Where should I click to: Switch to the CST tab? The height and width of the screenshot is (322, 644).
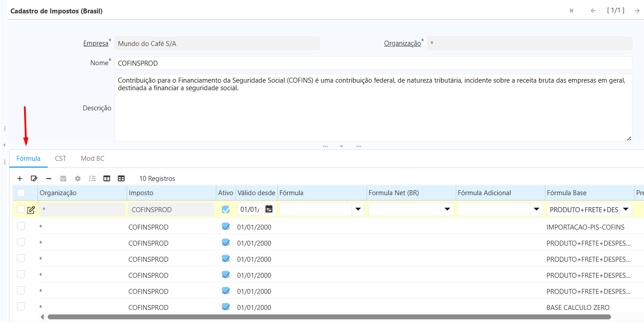[x=61, y=159]
